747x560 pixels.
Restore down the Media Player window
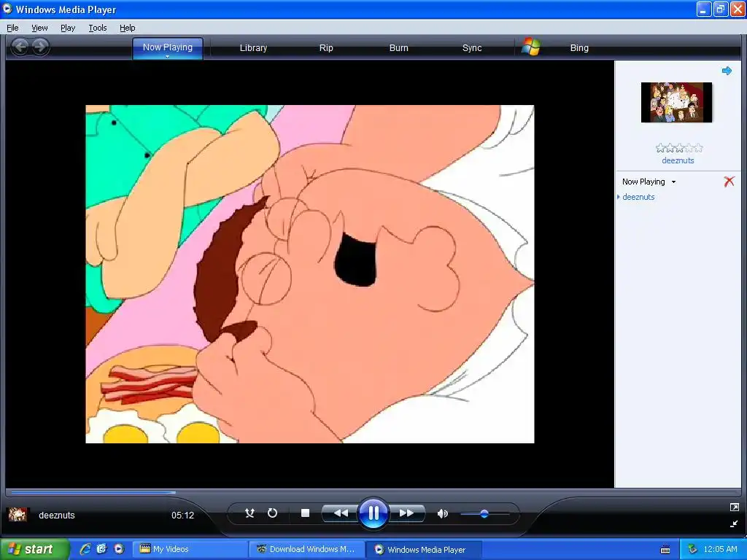point(720,9)
